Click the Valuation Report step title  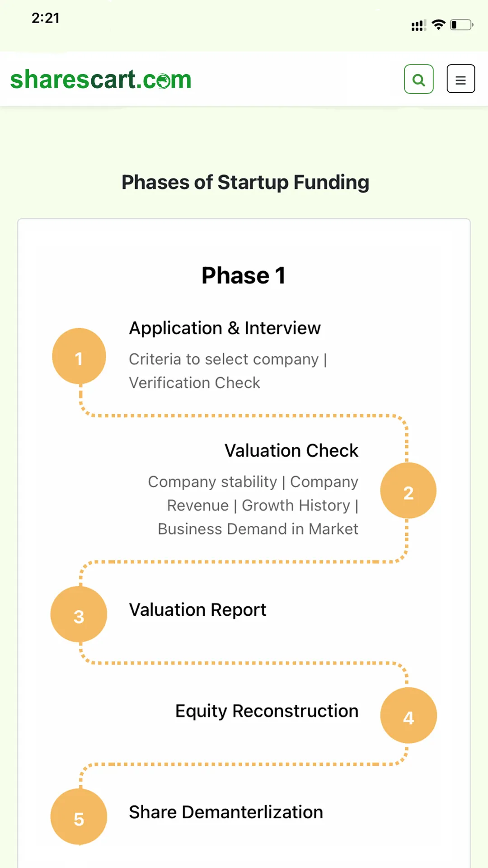point(198,610)
